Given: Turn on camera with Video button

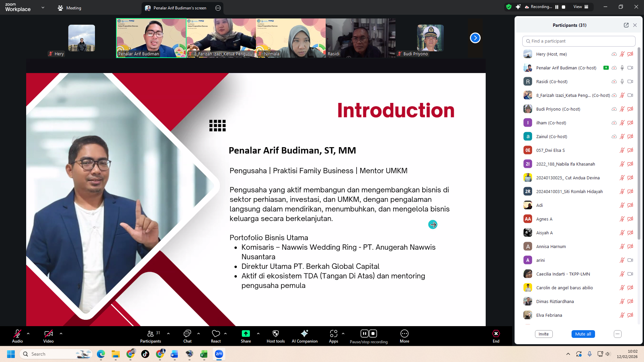Looking at the screenshot, I should (48, 334).
